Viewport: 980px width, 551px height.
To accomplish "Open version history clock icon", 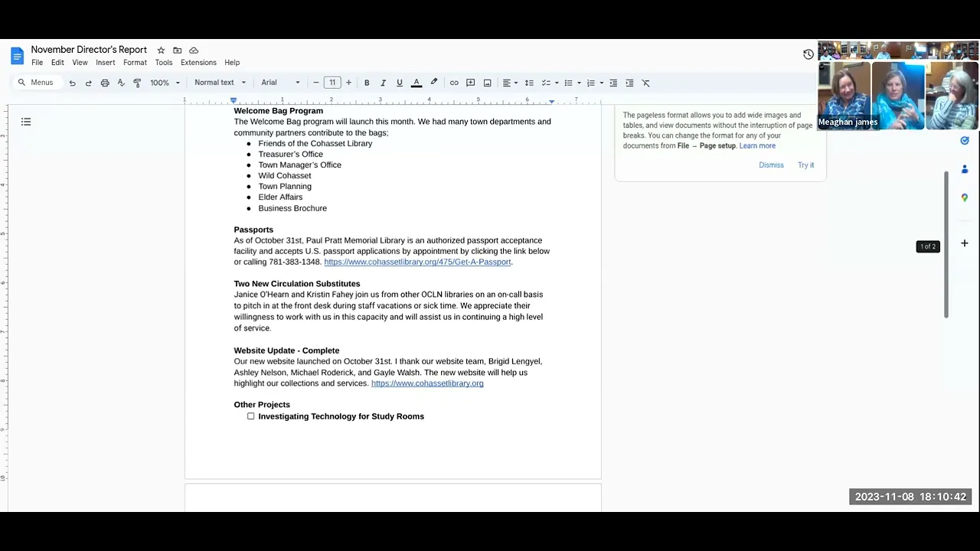I will (x=808, y=54).
